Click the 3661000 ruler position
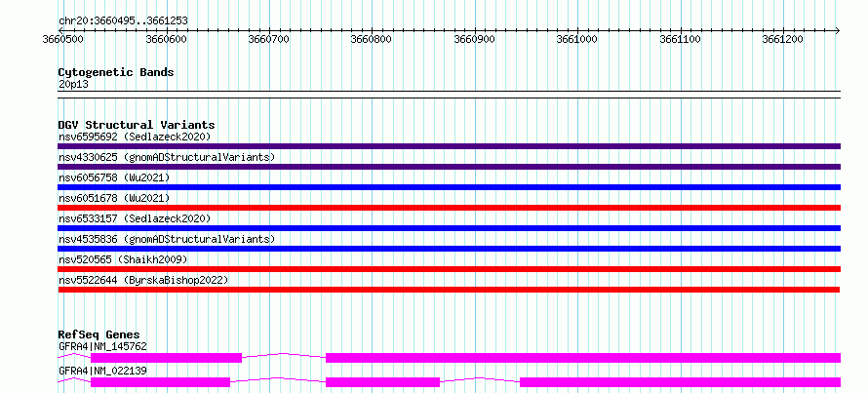The width and height of the screenshot is (868, 393). [x=577, y=39]
